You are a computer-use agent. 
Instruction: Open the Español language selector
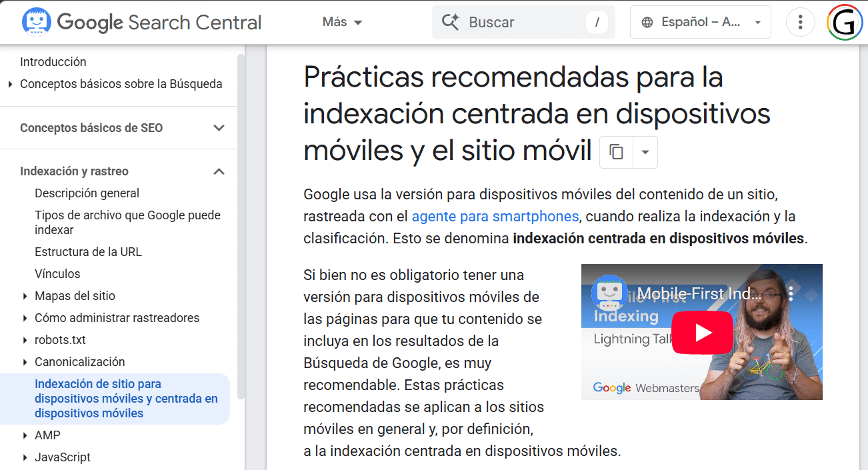pyautogui.click(x=700, y=22)
